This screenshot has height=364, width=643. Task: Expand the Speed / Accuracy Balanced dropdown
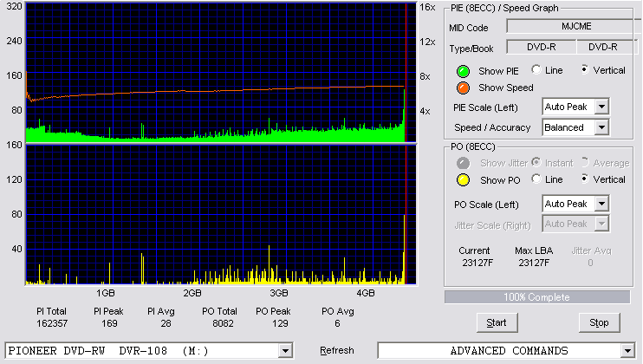click(x=601, y=127)
